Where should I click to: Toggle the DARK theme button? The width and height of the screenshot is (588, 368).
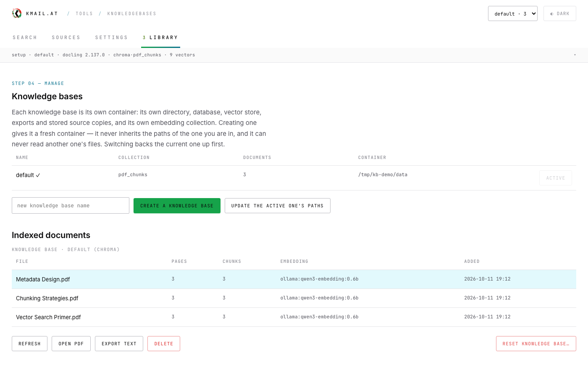tap(559, 13)
